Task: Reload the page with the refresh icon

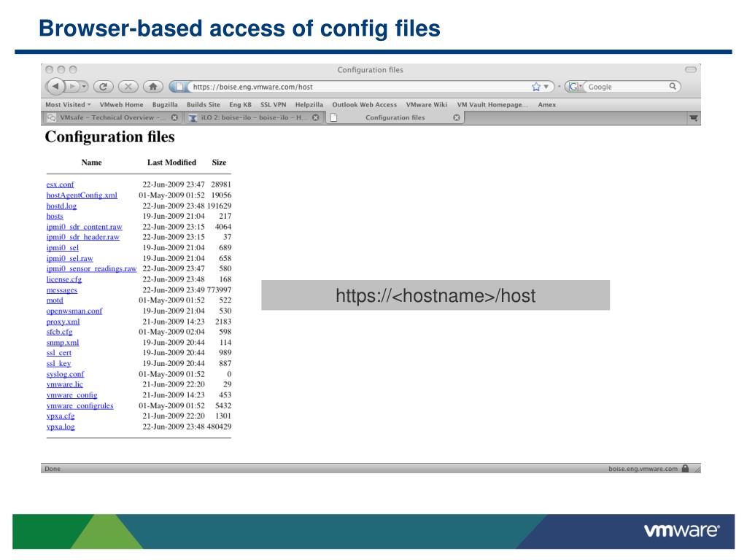Action: [x=103, y=86]
